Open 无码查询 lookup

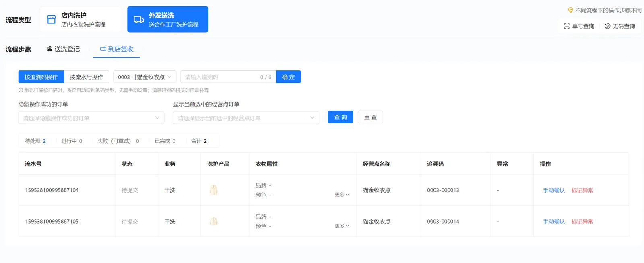[x=620, y=26]
